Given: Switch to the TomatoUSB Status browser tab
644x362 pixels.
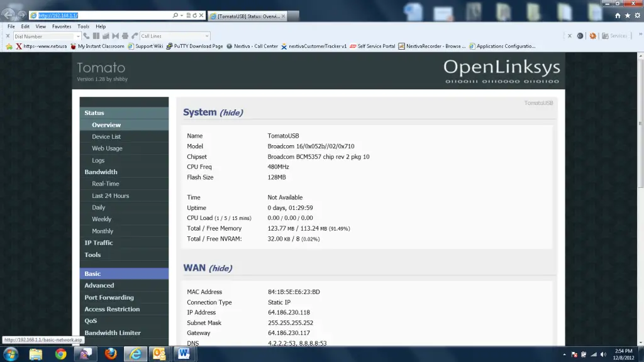Looking at the screenshot, I should (x=248, y=16).
